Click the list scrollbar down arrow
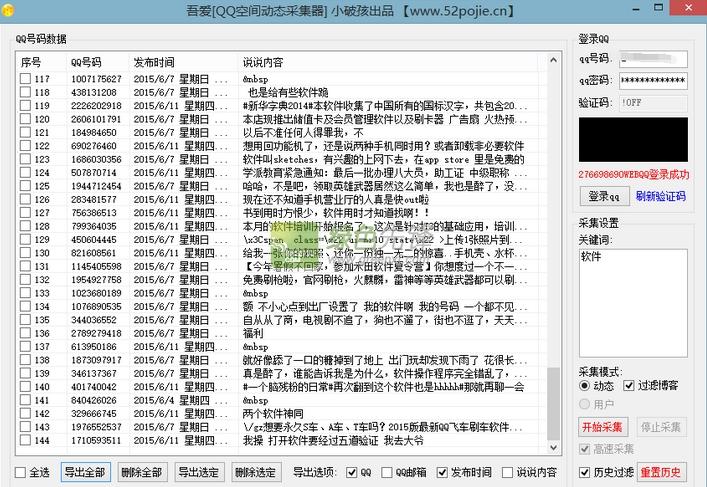This screenshot has width=707, height=487. (x=553, y=448)
